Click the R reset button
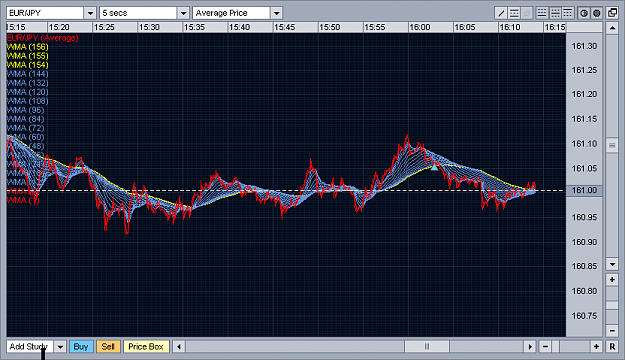The width and height of the screenshot is (625, 360). pyautogui.click(x=612, y=346)
